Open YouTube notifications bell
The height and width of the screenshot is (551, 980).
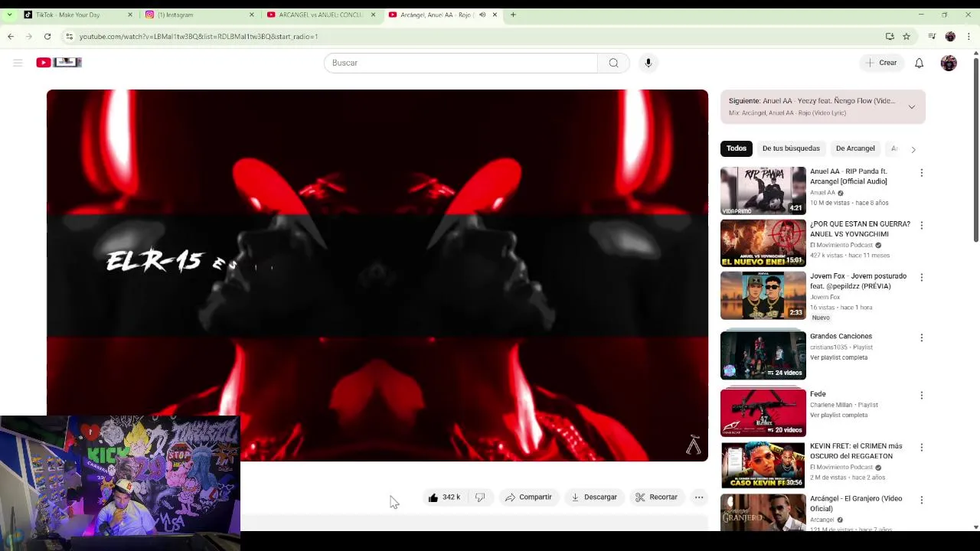click(919, 63)
